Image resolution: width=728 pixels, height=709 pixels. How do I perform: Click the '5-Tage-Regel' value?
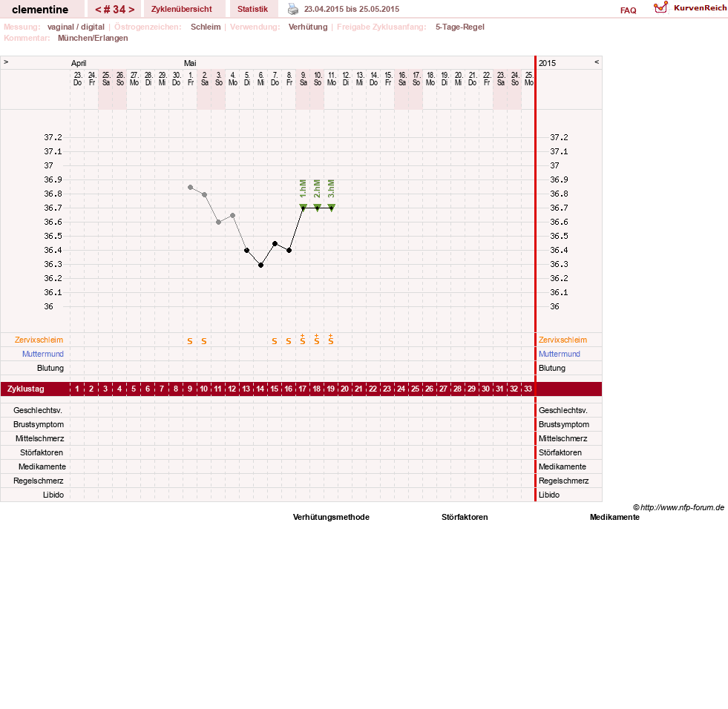[x=459, y=27]
